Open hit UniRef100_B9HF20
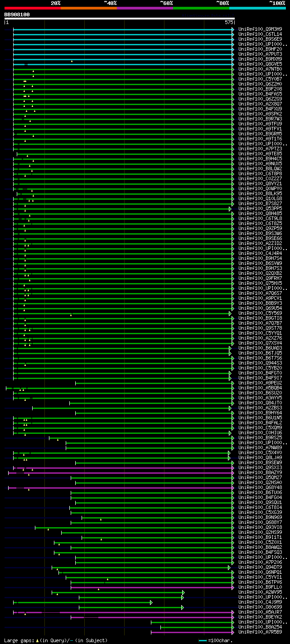This screenshot has width=290, height=644. pos(261,49)
